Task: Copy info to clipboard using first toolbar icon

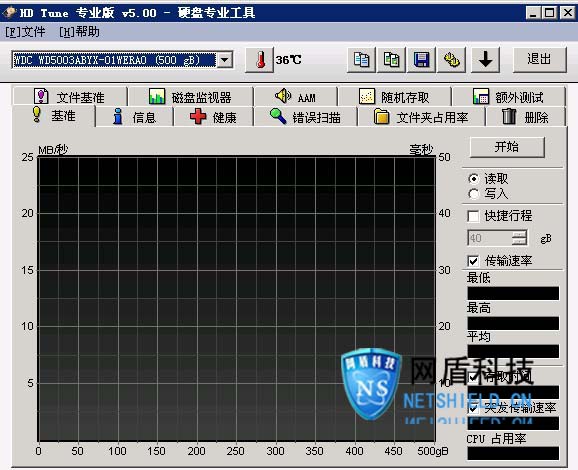Action: 361,60
